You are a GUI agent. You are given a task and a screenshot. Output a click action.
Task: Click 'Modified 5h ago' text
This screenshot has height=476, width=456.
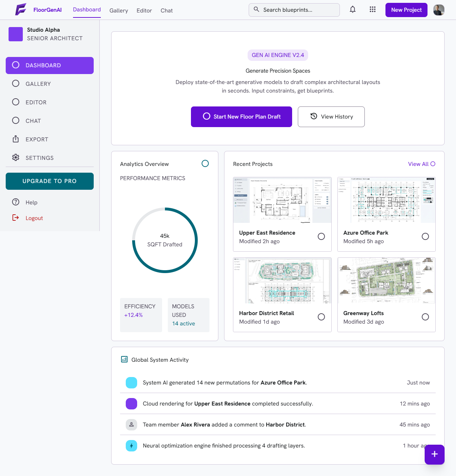point(363,241)
